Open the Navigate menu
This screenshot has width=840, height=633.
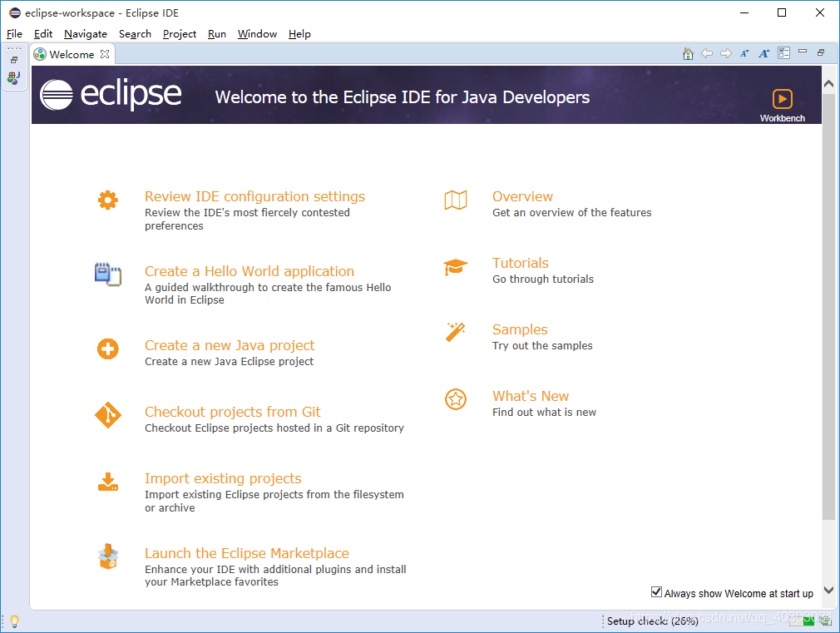pyautogui.click(x=86, y=34)
